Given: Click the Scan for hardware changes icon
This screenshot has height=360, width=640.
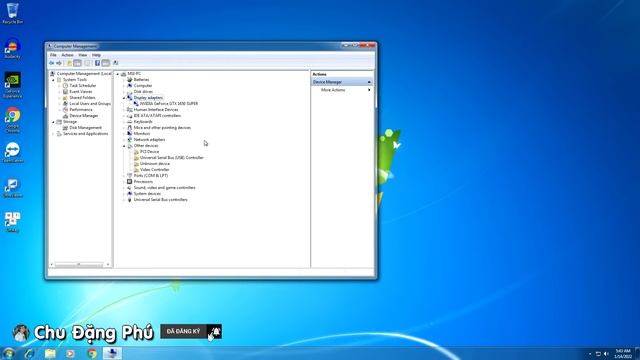Looking at the screenshot, I should [116, 63].
